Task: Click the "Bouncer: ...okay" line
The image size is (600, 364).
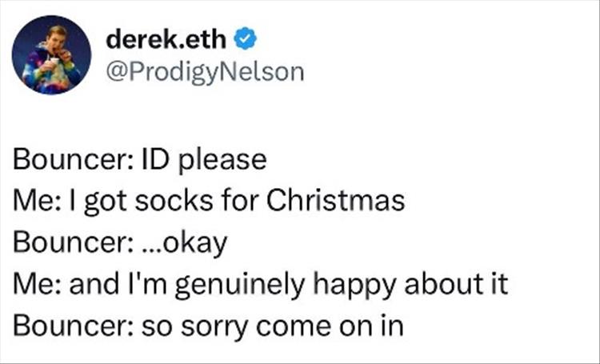Action: tap(121, 242)
